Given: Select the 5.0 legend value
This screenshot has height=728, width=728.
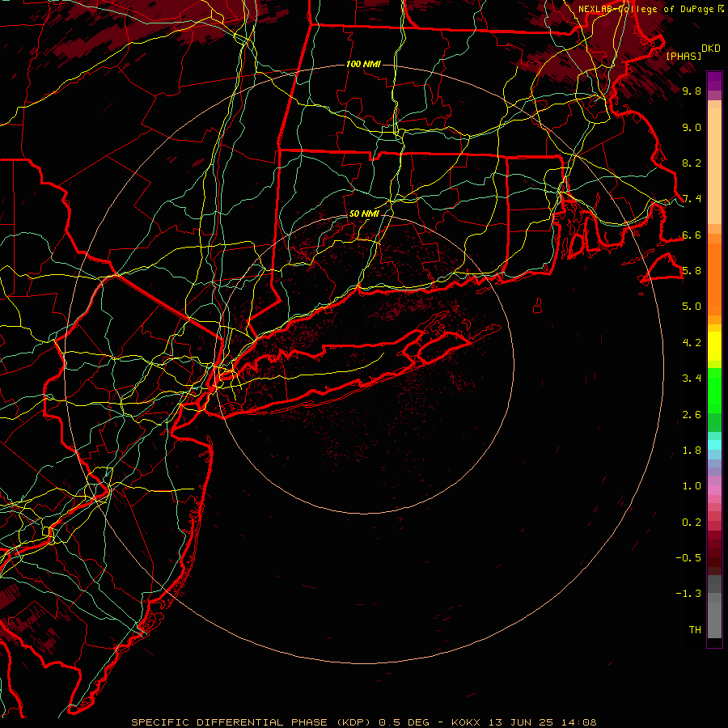Looking at the screenshot, I should click(692, 307).
